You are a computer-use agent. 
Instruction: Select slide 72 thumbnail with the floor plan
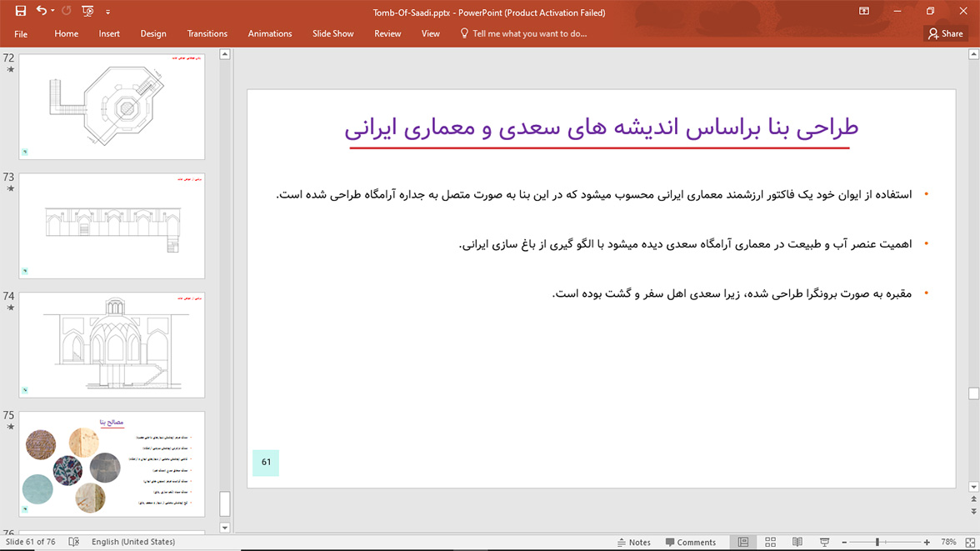112,107
